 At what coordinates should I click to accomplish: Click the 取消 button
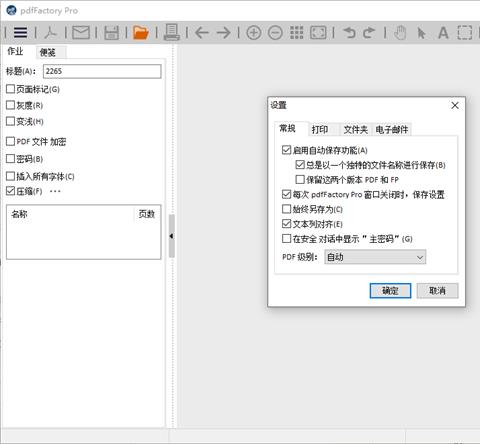[x=437, y=291]
